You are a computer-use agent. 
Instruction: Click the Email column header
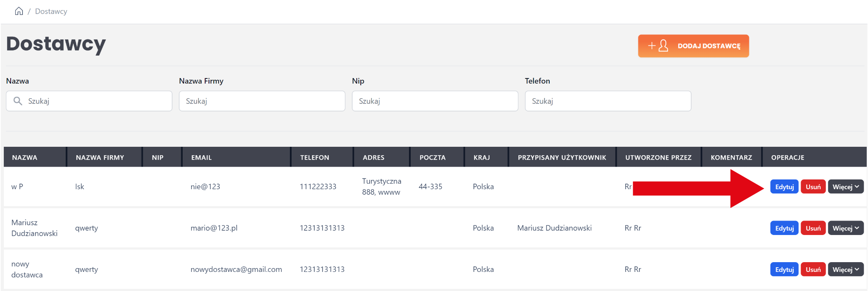201,157
